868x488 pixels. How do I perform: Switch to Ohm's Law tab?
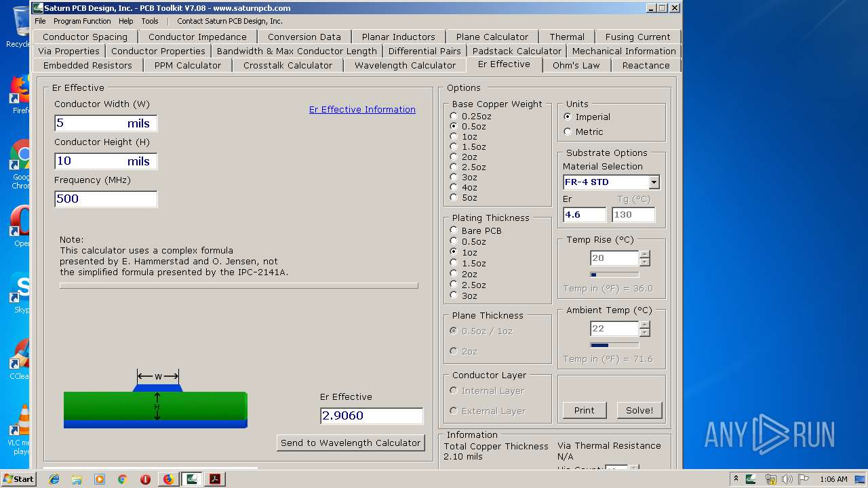coord(576,65)
